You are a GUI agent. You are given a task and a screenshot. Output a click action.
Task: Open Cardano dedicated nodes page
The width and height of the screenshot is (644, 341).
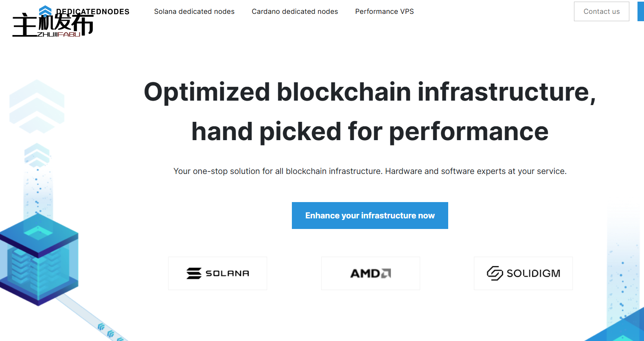(295, 11)
